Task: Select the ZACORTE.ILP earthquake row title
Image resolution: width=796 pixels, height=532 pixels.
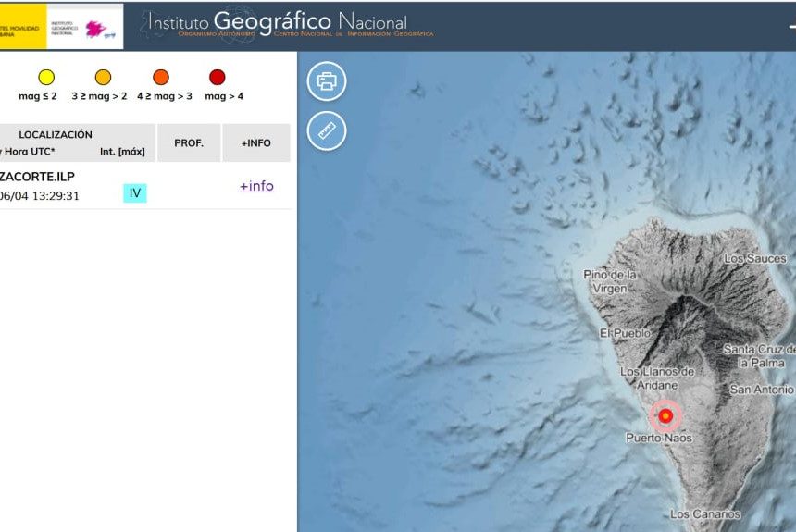Action: click(37, 177)
